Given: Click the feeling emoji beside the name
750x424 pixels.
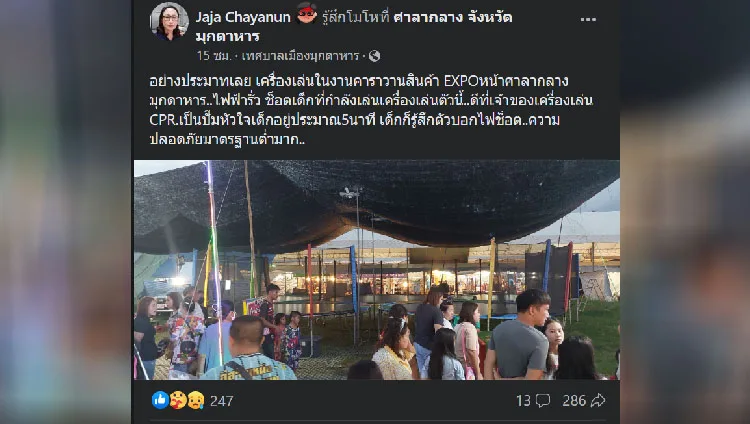Looking at the screenshot, I should pos(307,13).
